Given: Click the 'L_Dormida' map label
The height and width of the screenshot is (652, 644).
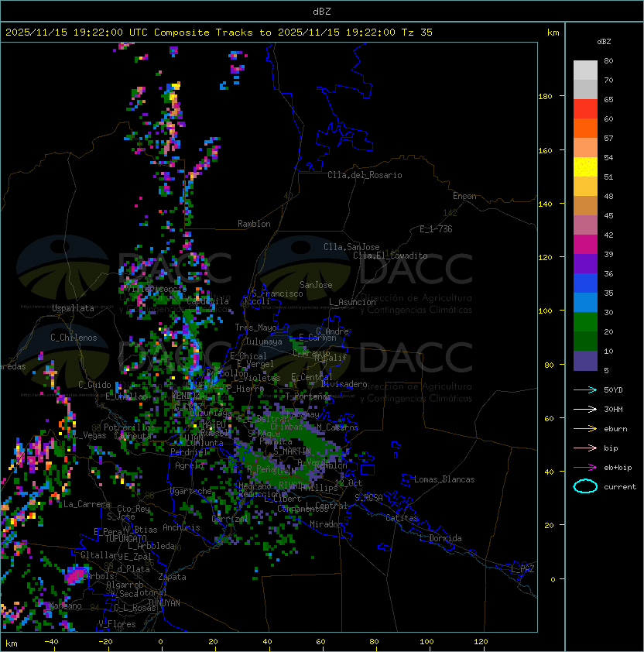Looking at the screenshot, I should [440, 538].
